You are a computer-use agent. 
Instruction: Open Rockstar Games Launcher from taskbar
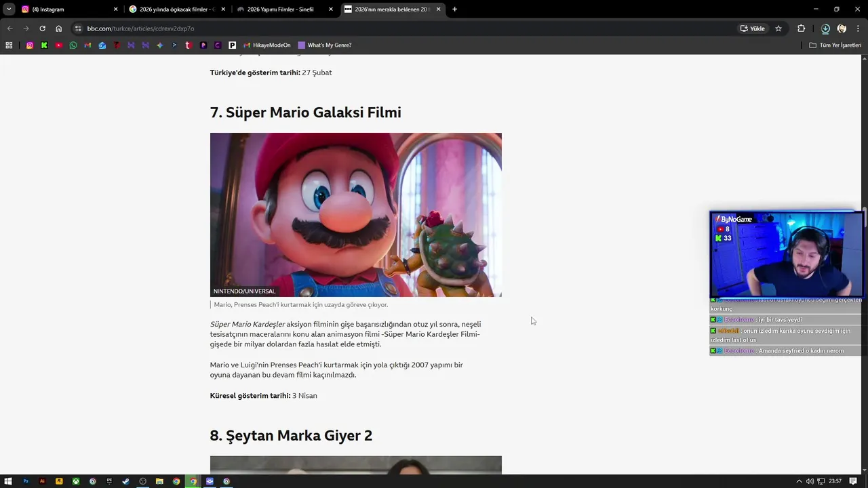pyautogui.click(x=59, y=481)
